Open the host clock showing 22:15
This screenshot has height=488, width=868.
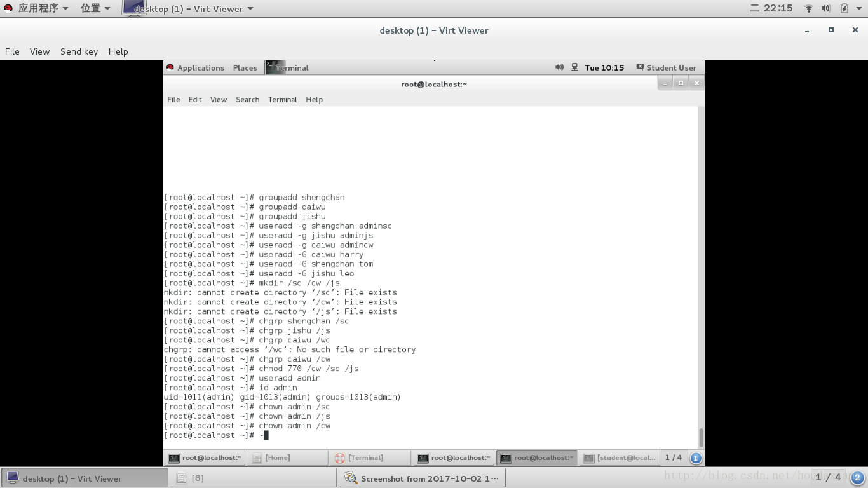coord(771,8)
